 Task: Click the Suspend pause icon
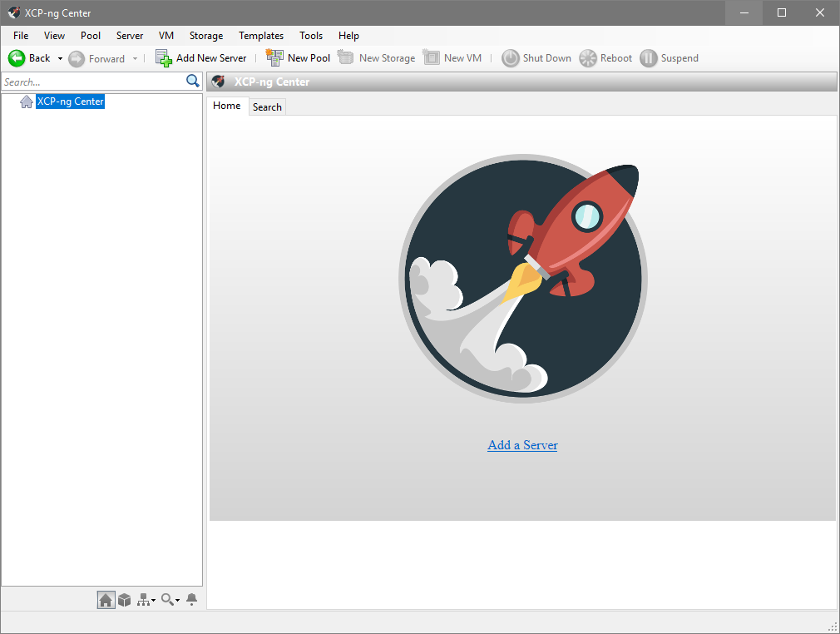pos(648,58)
